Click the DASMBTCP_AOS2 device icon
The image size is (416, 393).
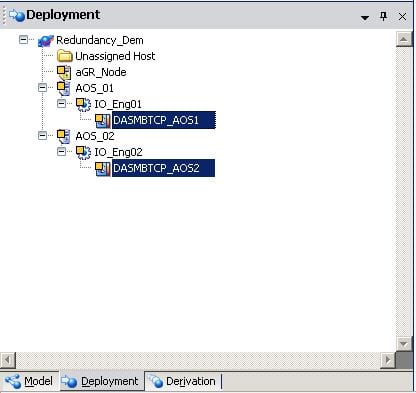[x=103, y=169]
